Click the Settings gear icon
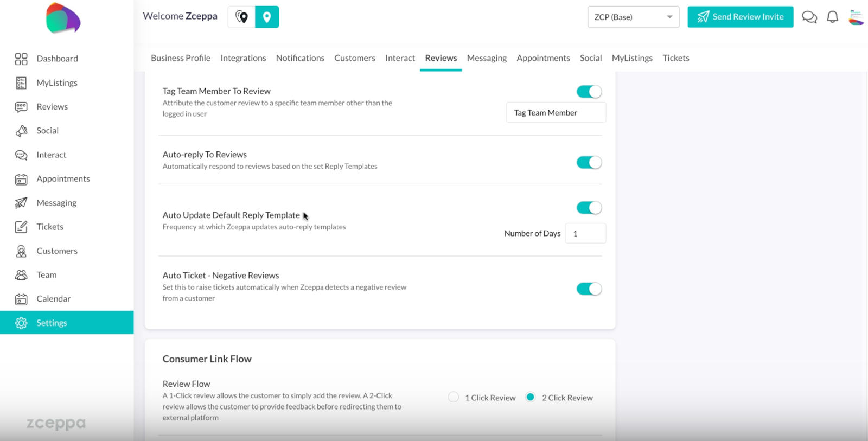This screenshot has width=868, height=441. (x=21, y=323)
